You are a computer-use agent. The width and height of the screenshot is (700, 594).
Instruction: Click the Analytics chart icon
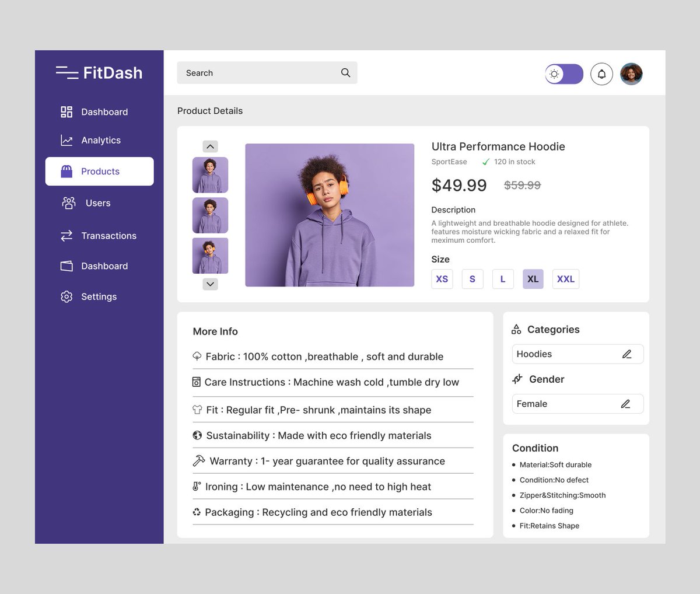coord(66,141)
